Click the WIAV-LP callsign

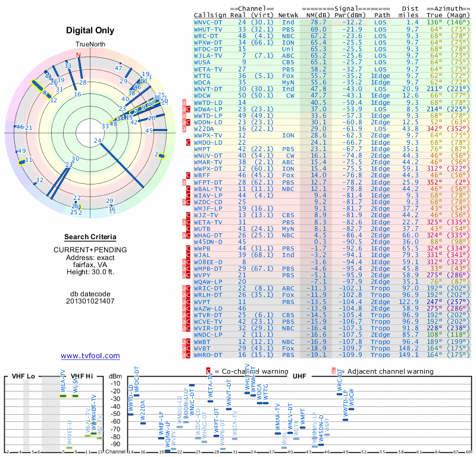(x=208, y=196)
